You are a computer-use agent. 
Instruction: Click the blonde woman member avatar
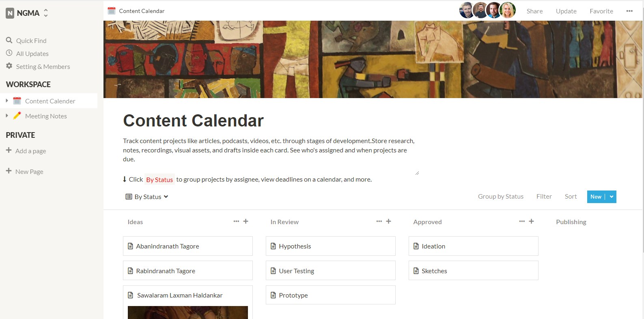(507, 11)
